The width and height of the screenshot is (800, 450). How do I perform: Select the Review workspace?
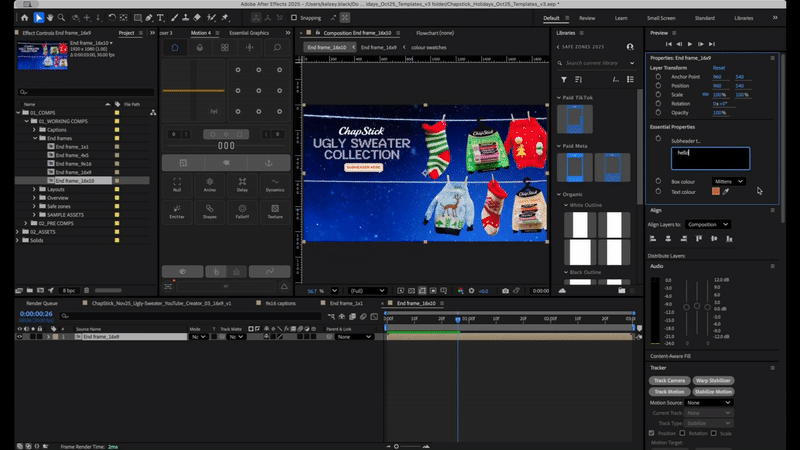pos(587,18)
